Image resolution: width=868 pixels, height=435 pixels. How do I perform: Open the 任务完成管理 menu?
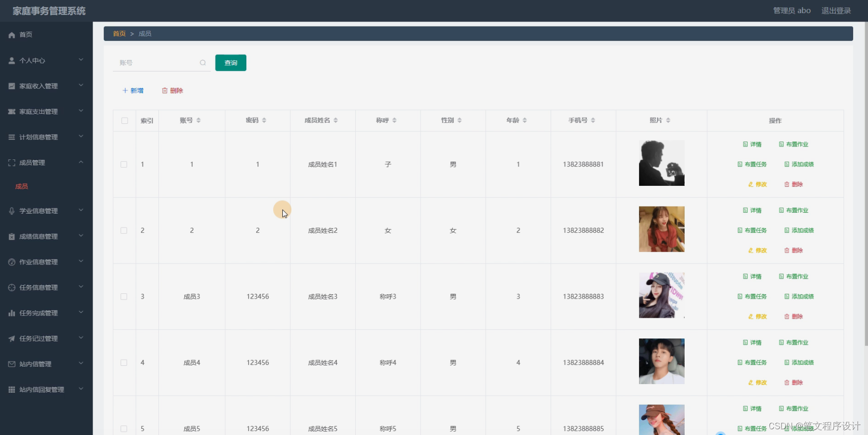[x=46, y=313]
